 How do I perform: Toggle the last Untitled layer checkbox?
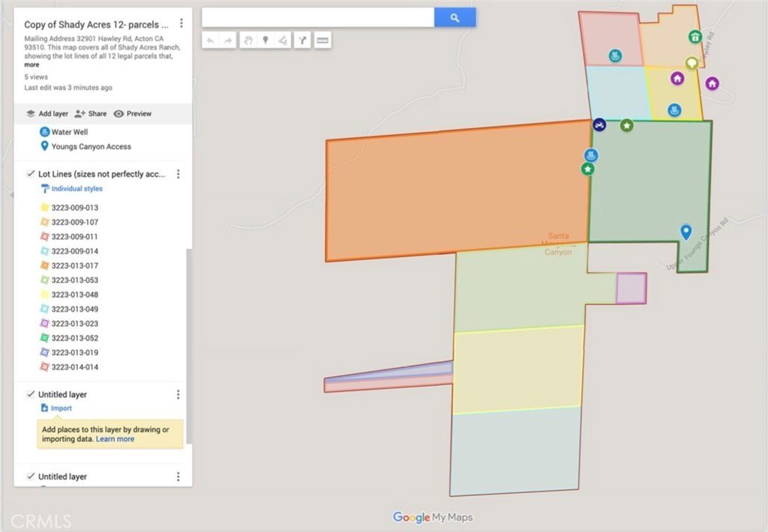[30, 477]
